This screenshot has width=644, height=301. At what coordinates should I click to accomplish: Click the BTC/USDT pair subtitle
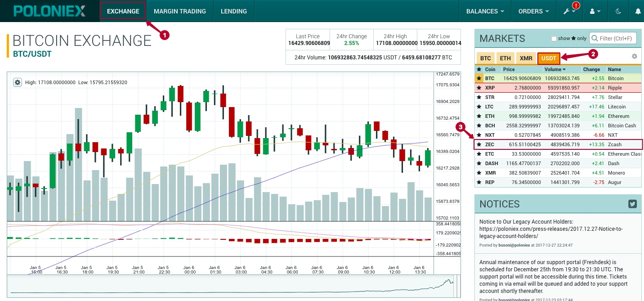(x=32, y=54)
